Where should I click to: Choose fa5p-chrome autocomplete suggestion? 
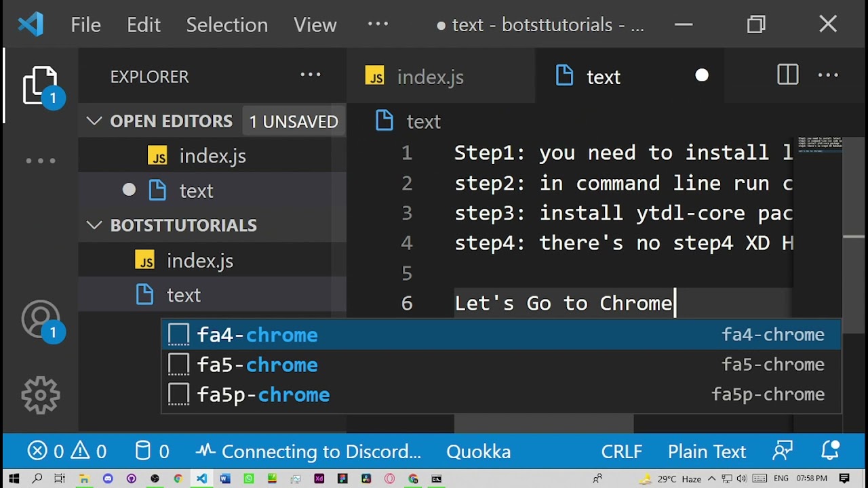point(501,394)
